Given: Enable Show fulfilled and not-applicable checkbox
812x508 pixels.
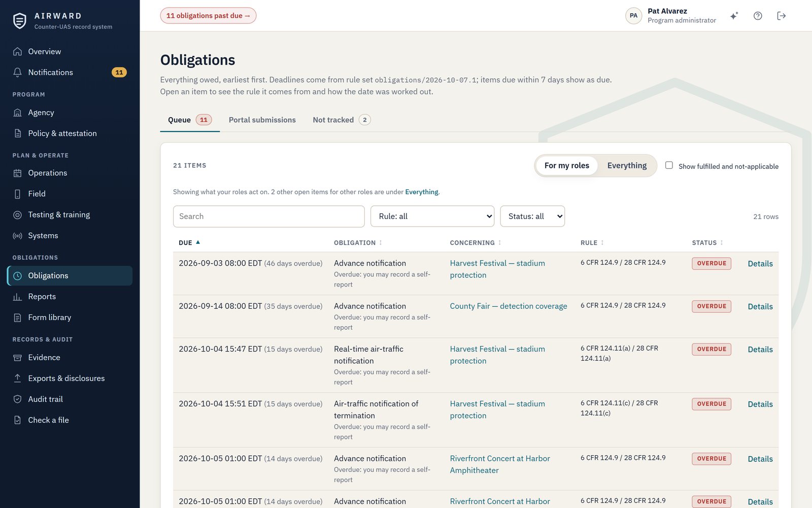Looking at the screenshot, I should 669,165.
